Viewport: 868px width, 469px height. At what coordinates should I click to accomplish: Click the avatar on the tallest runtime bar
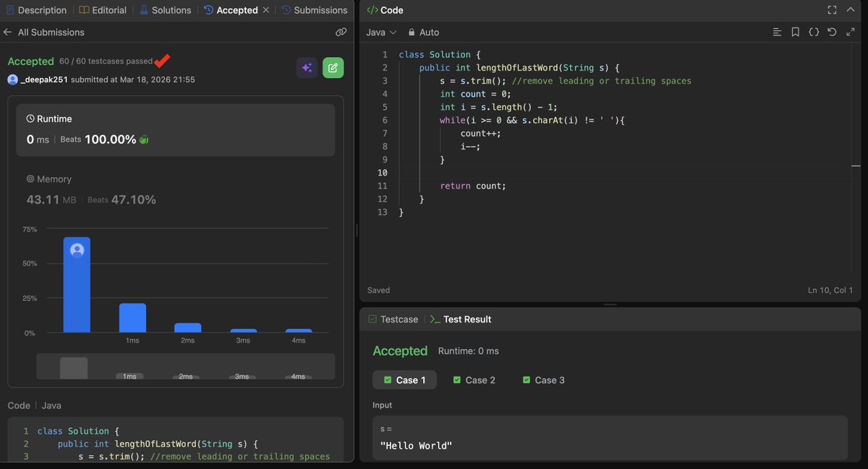tap(77, 250)
